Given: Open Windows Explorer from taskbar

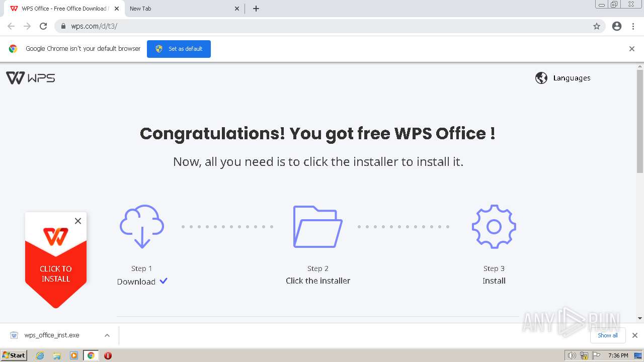Looking at the screenshot, I should (57, 355).
